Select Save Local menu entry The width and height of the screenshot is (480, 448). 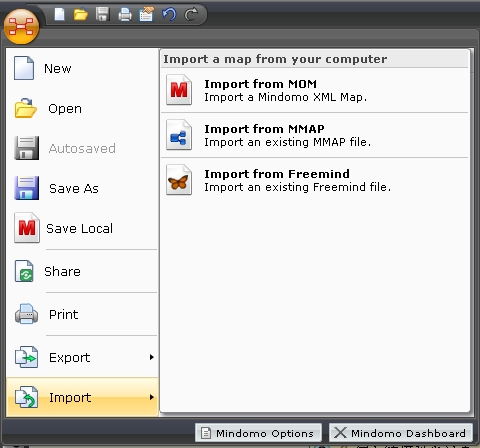pyautogui.click(x=82, y=228)
